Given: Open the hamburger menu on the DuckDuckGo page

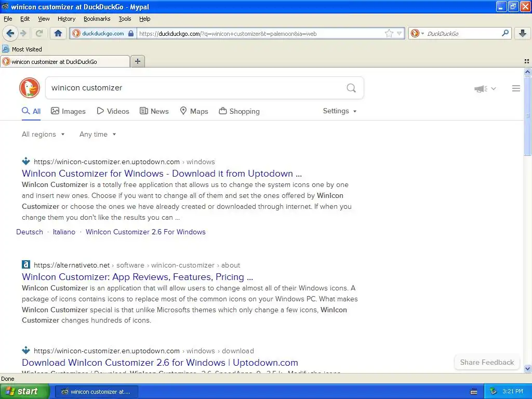Looking at the screenshot, I should pos(516,88).
